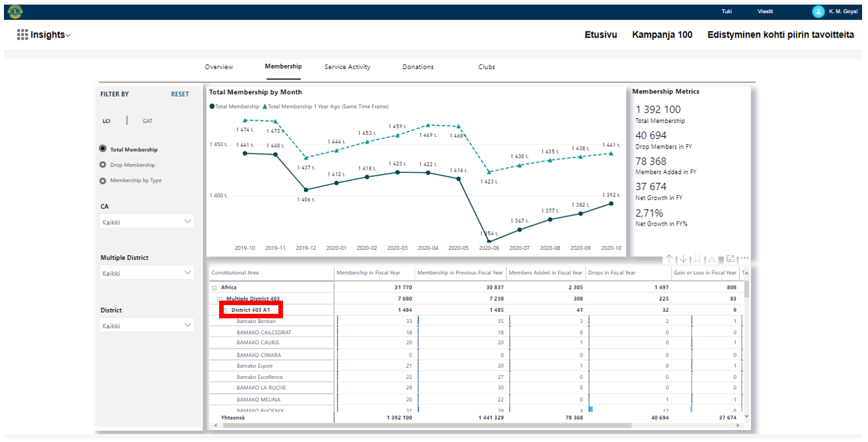Open the Donations tab
Image resolution: width=868 pixels, height=442 pixels.
tap(418, 67)
